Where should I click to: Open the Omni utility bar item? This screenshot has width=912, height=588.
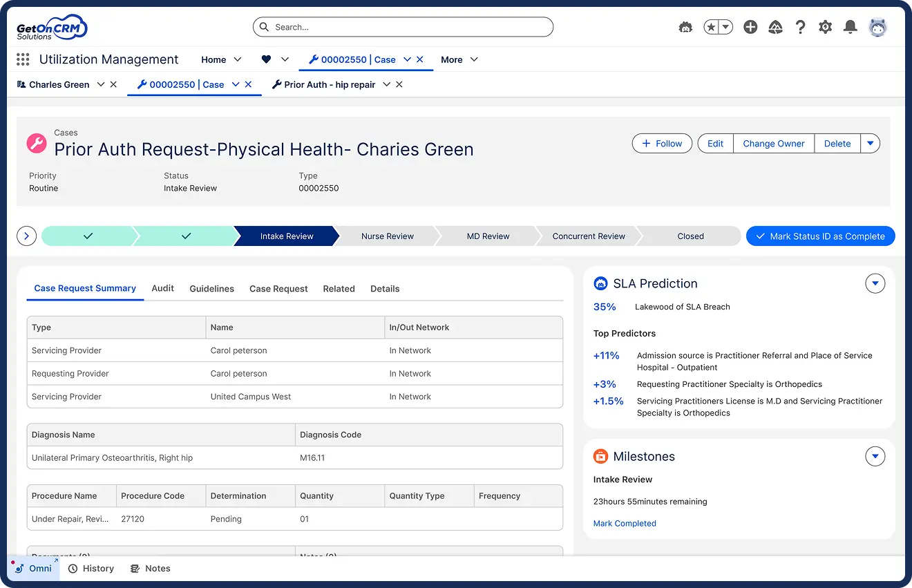point(34,568)
